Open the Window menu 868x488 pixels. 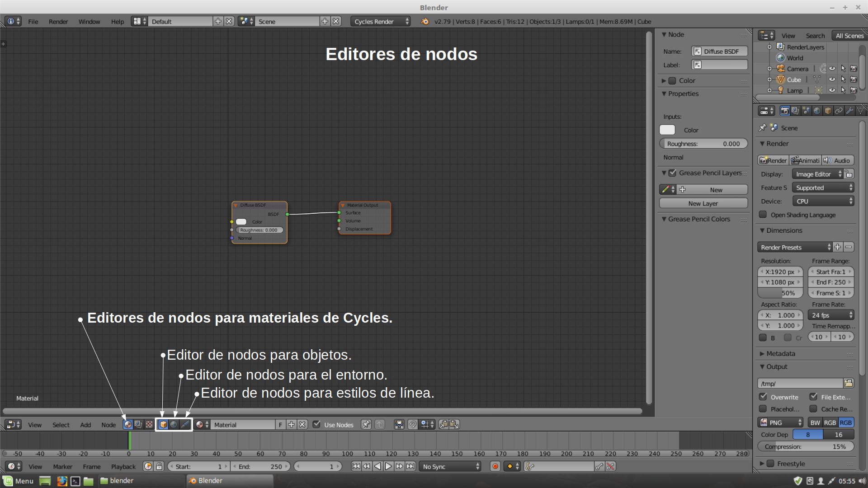click(89, 21)
